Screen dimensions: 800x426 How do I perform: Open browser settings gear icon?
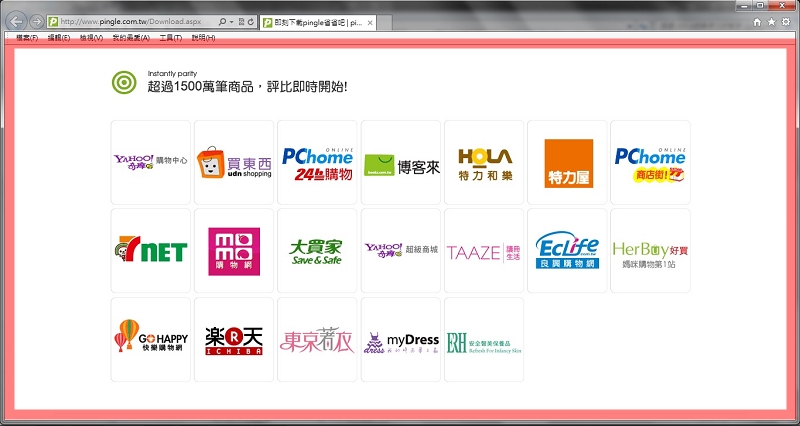pos(786,22)
